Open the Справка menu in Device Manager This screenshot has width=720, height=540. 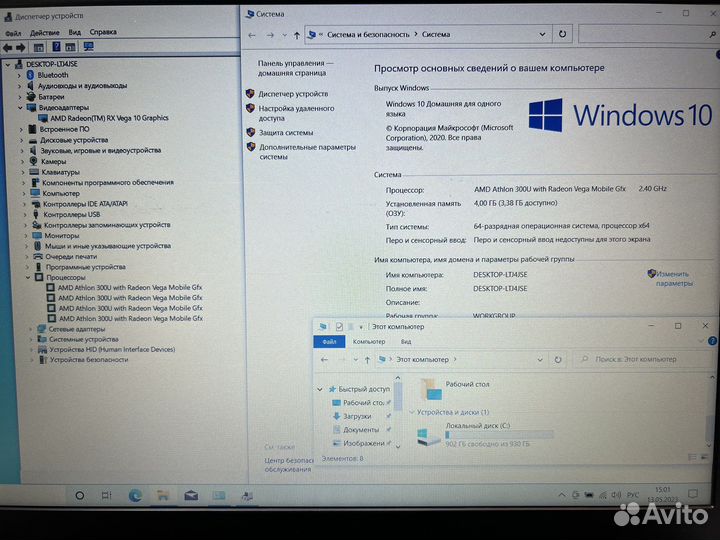coord(103,32)
